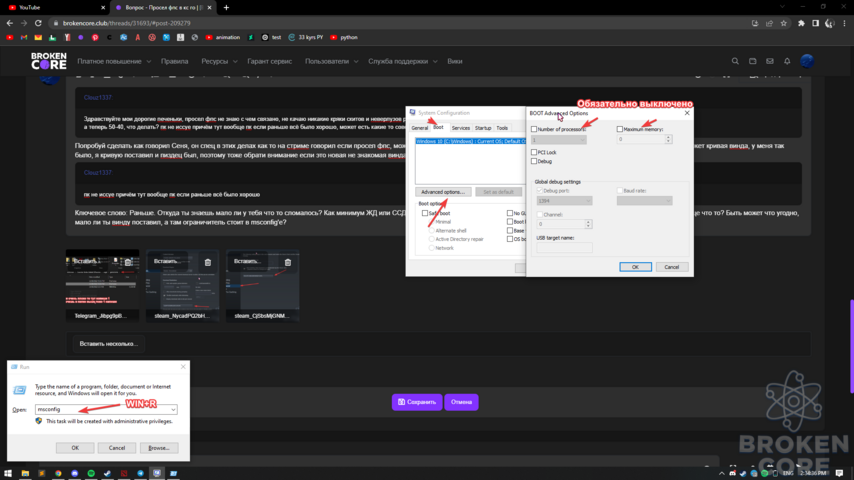854x480 pixels.
Task: Open the 'animation' YouTube bookmark
Action: pos(223,38)
